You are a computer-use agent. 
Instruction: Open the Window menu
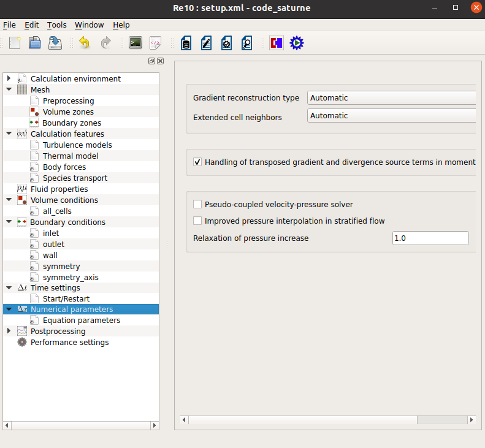coord(90,25)
